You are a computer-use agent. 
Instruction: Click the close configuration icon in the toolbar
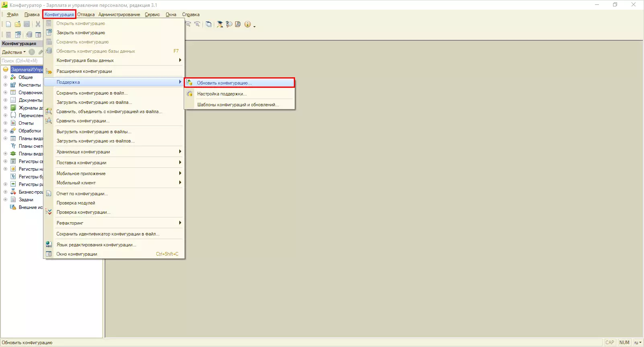(18, 35)
